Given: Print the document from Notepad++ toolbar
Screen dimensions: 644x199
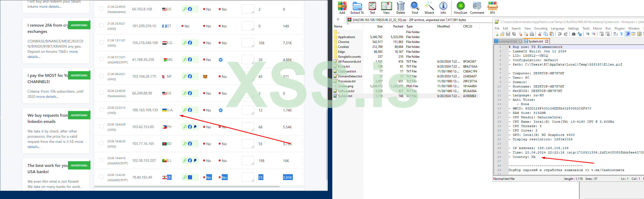Looking at the screenshot, I should [x=532, y=34].
